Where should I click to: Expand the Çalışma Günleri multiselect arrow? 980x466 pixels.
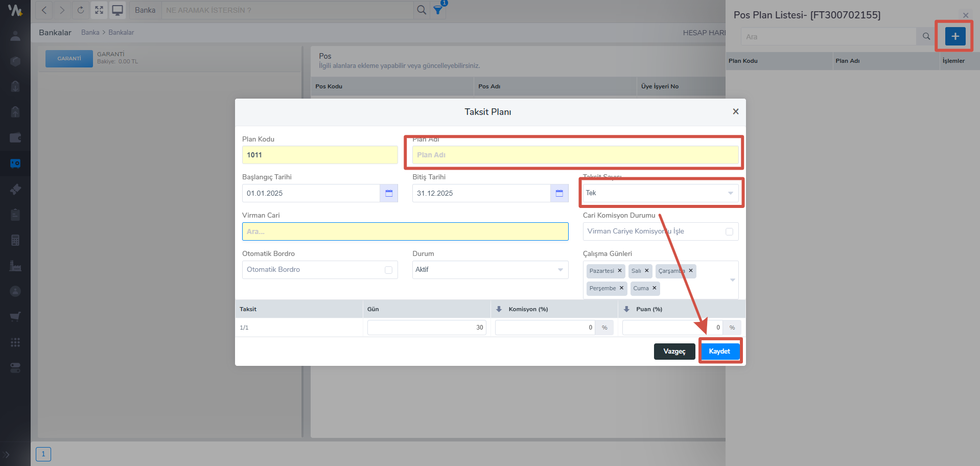732,279
